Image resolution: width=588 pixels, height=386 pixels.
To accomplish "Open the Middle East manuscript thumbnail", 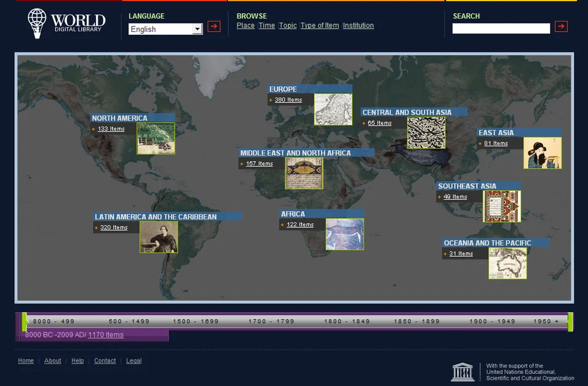I will click(304, 173).
